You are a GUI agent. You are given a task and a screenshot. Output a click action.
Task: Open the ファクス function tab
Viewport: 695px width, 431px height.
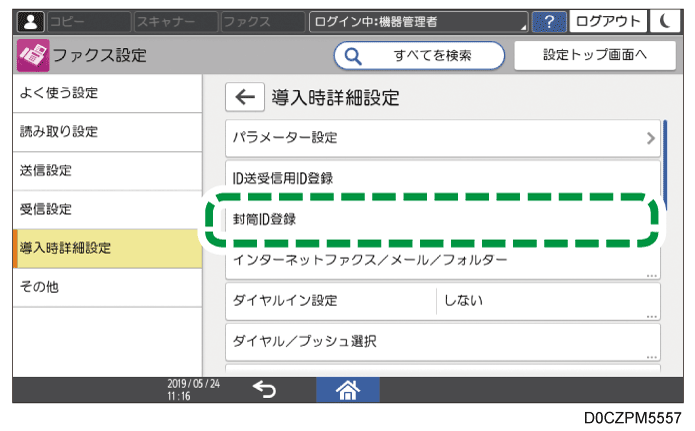point(263,21)
